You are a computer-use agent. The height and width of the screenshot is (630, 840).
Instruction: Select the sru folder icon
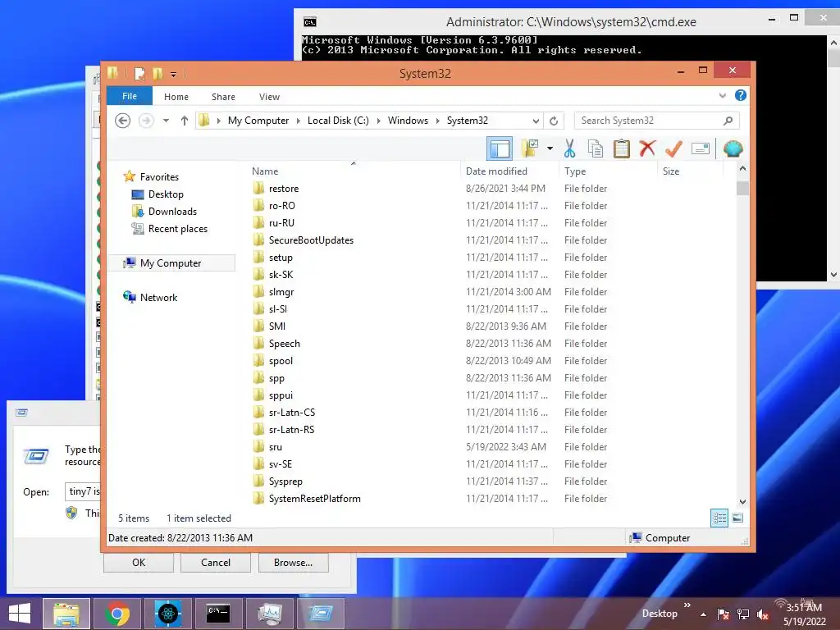tap(258, 447)
